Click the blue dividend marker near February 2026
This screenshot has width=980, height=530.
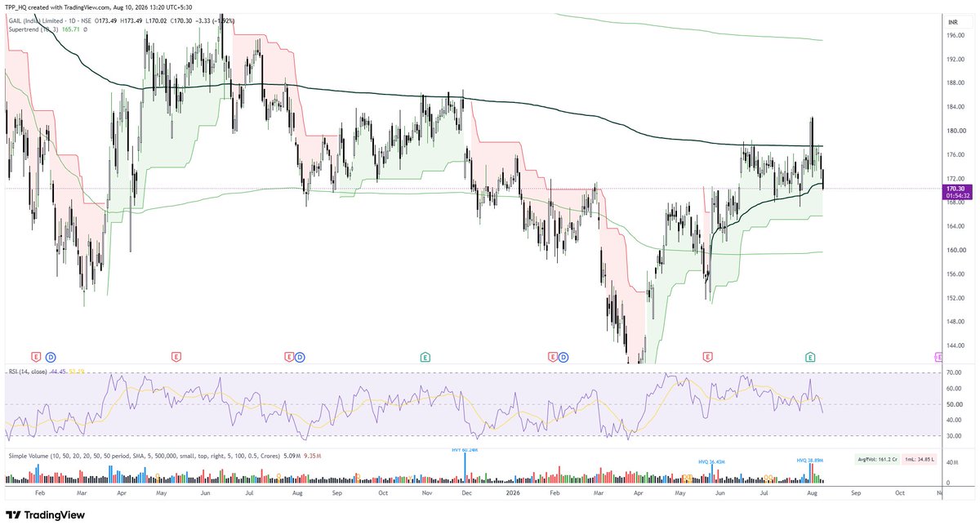[563, 357]
